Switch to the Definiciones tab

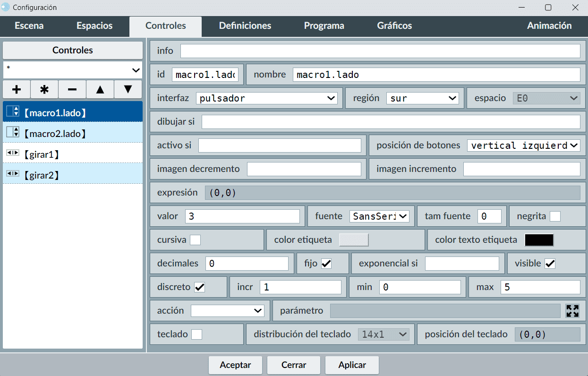click(x=245, y=26)
